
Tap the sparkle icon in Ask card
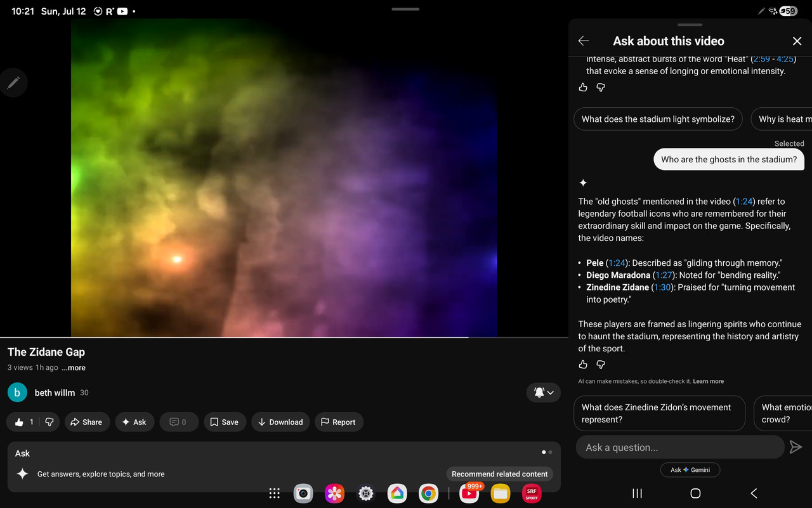22,474
